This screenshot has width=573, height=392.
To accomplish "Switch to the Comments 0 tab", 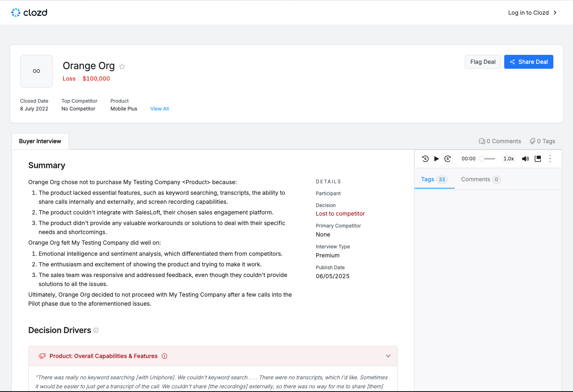I will click(x=481, y=180).
